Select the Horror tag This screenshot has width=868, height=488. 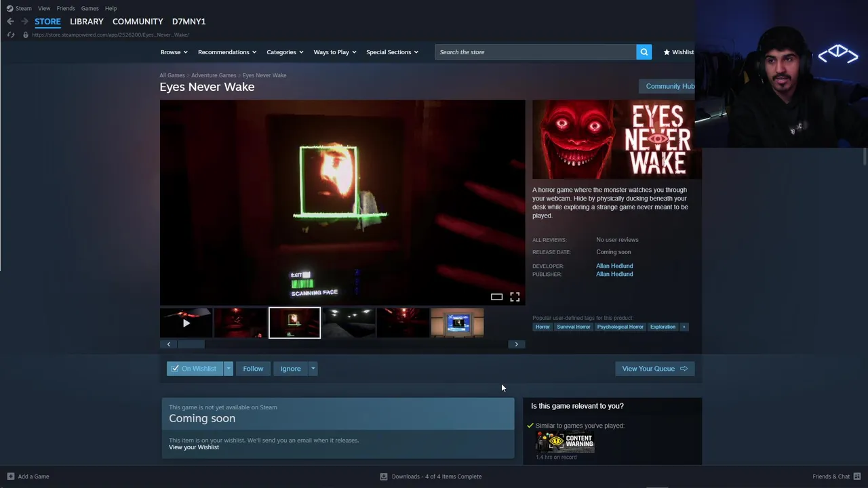pyautogui.click(x=542, y=327)
